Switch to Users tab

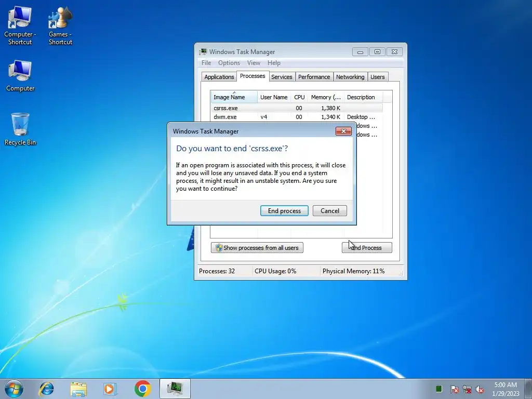(378, 77)
